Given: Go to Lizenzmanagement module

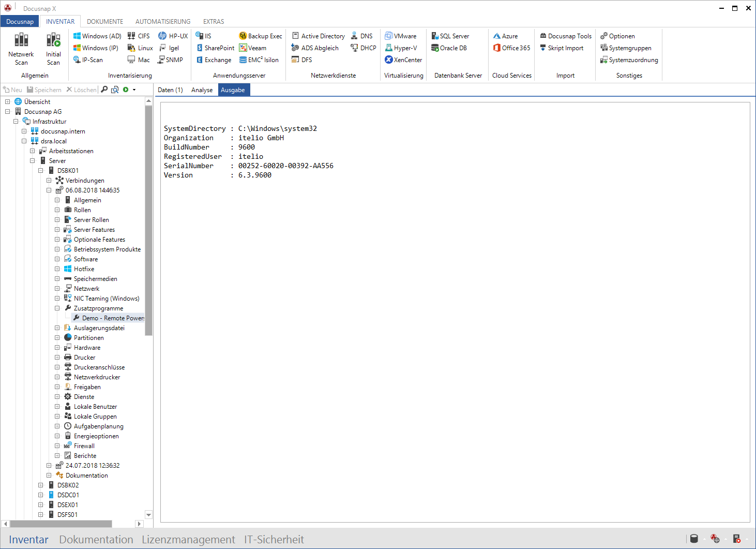Looking at the screenshot, I should pyautogui.click(x=188, y=539).
